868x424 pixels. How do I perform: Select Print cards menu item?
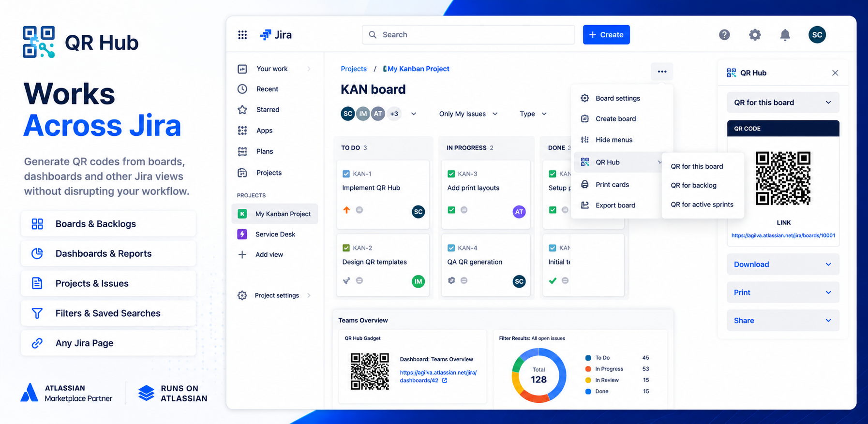618,185
